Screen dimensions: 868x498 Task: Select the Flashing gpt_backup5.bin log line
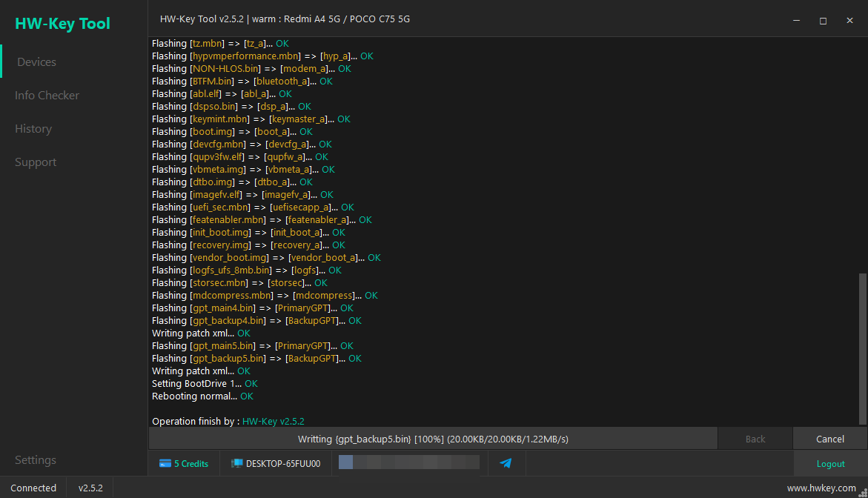257,359
